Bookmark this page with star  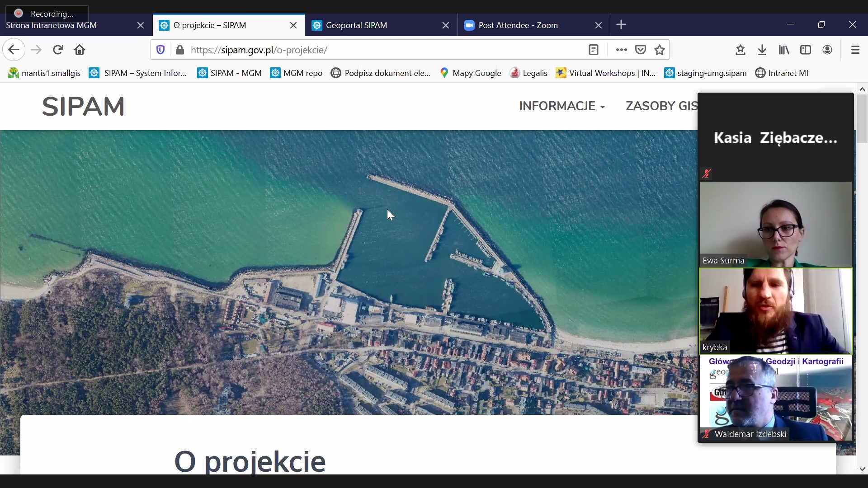(x=660, y=50)
